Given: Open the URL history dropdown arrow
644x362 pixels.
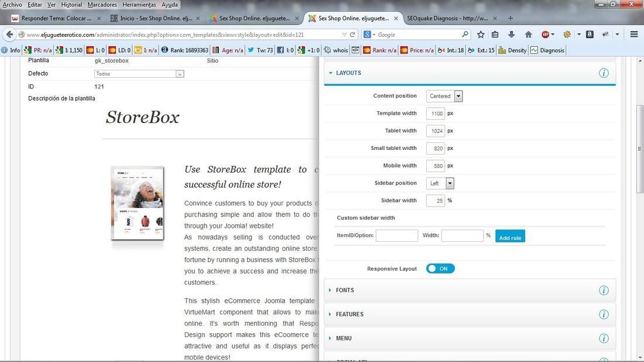Looking at the screenshot, I should (x=344, y=35).
